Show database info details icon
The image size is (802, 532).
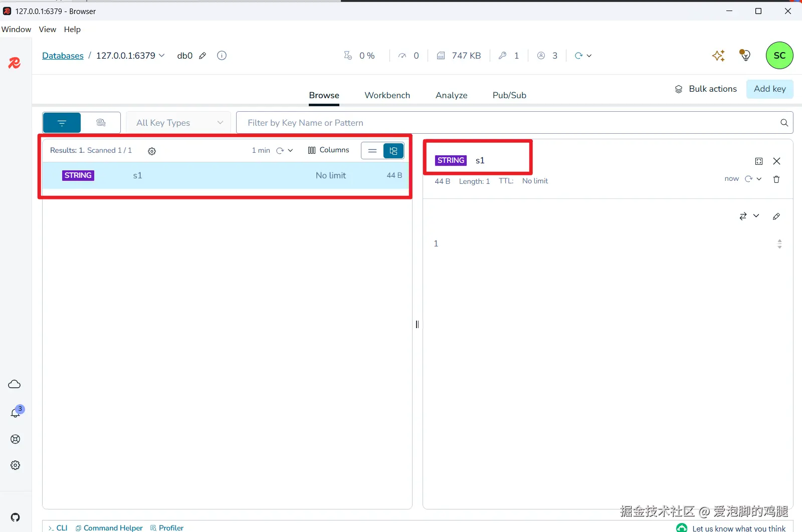(x=222, y=56)
